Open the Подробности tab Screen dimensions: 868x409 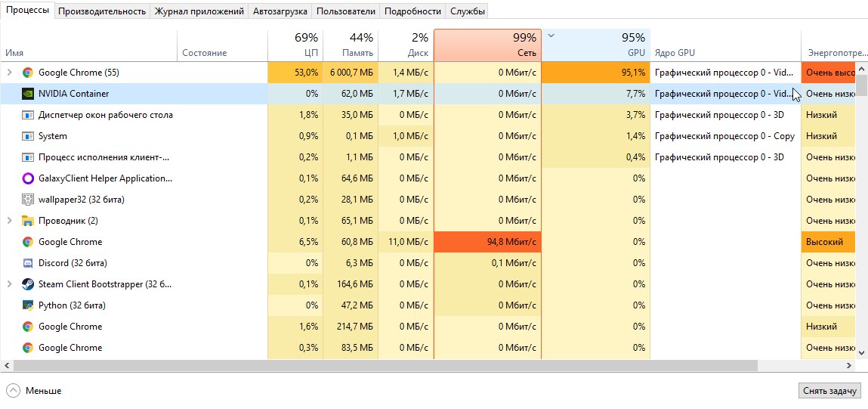413,11
